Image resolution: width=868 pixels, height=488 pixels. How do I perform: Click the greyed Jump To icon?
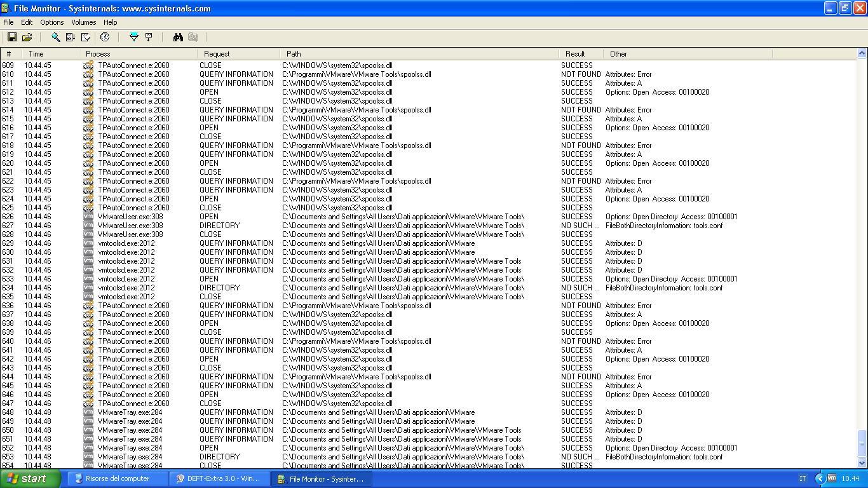(x=193, y=37)
